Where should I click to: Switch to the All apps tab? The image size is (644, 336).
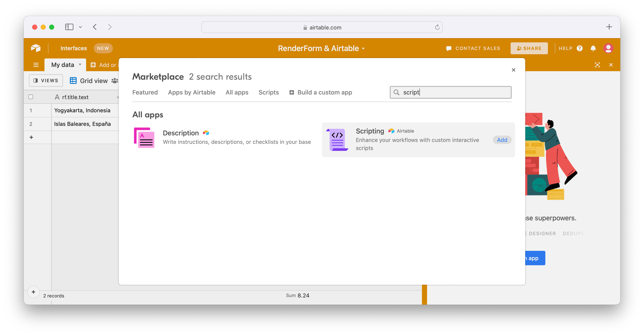(237, 92)
